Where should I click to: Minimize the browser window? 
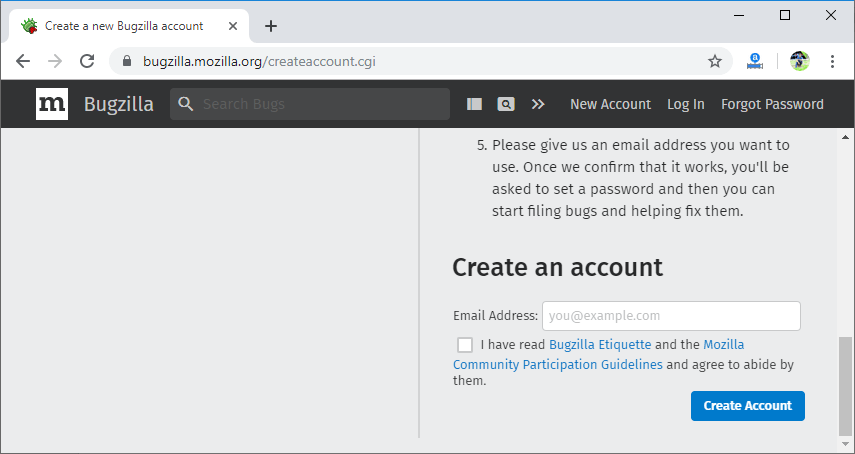pyautogui.click(x=739, y=15)
